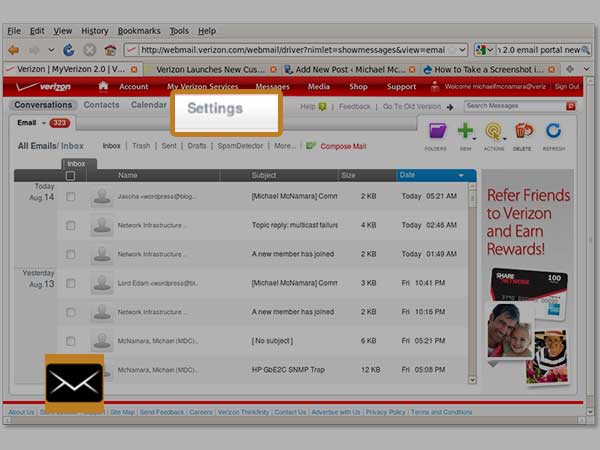Image resolution: width=600 pixels, height=450 pixels.
Task: Switch to the Calendar tab
Action: tap(148, 105)
